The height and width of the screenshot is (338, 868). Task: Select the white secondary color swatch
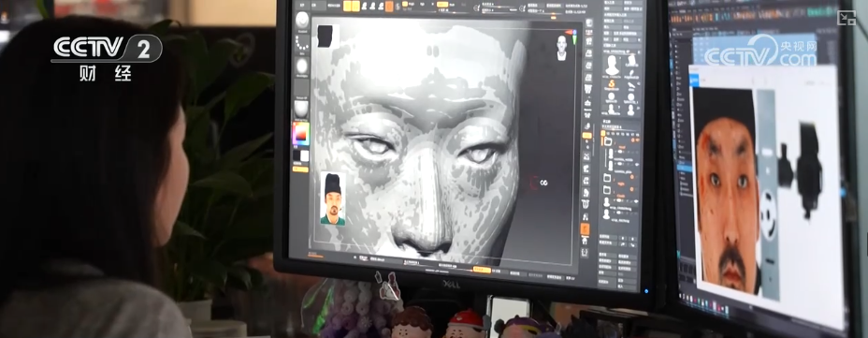305,155
